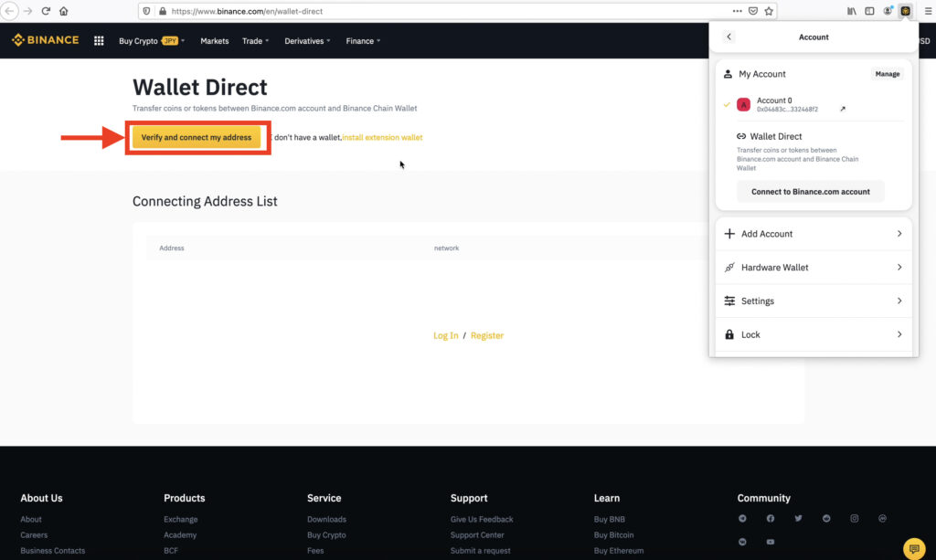Open the Firefox account profile icon

(x=888, y=11)
